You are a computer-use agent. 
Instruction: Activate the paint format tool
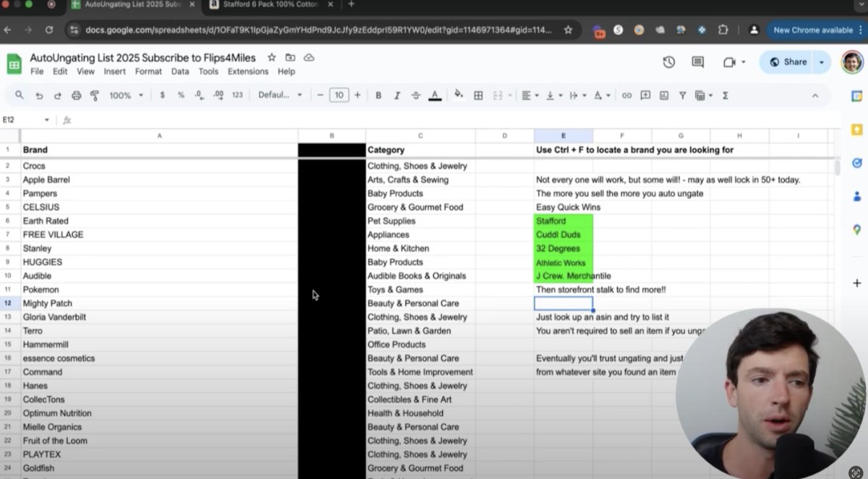[x=95, y=95]
